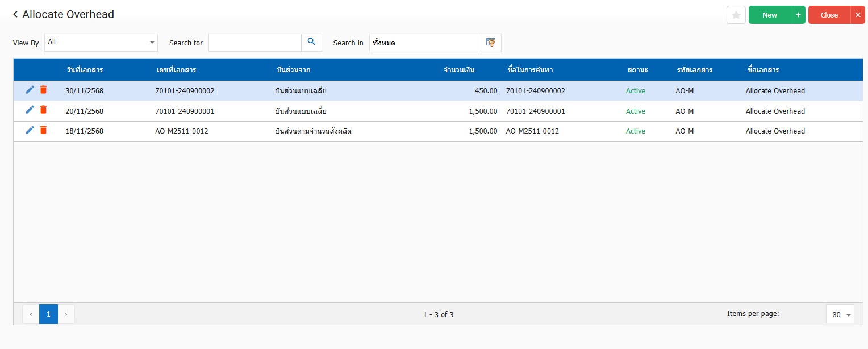Sort by จำนวนเงิน column header

[x=458, y=70]
